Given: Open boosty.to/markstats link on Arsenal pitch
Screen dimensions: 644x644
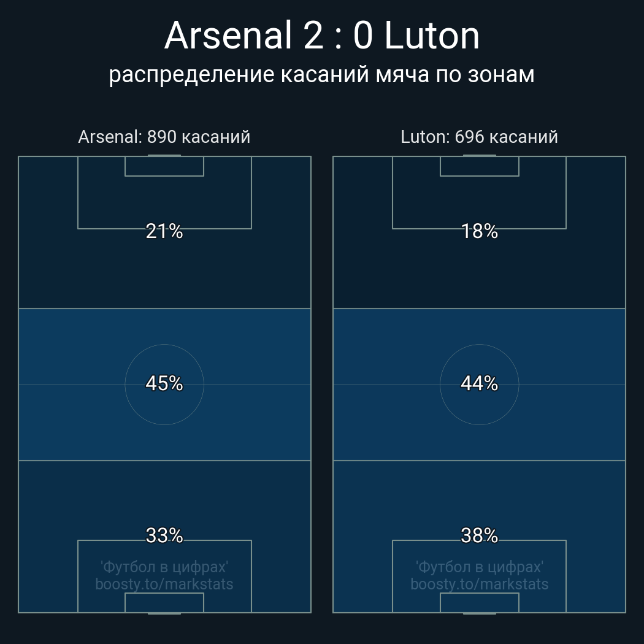Looking at the screenshot, I should click(x=164, y=584).
